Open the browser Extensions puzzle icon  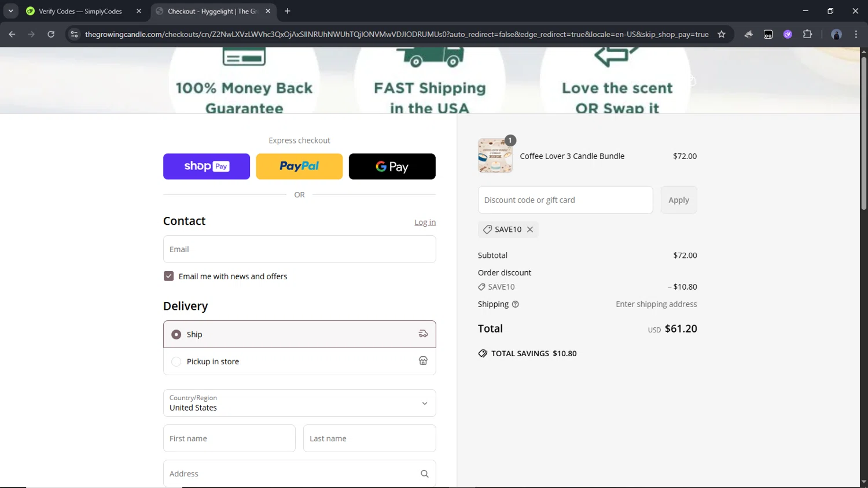point(807,34)
